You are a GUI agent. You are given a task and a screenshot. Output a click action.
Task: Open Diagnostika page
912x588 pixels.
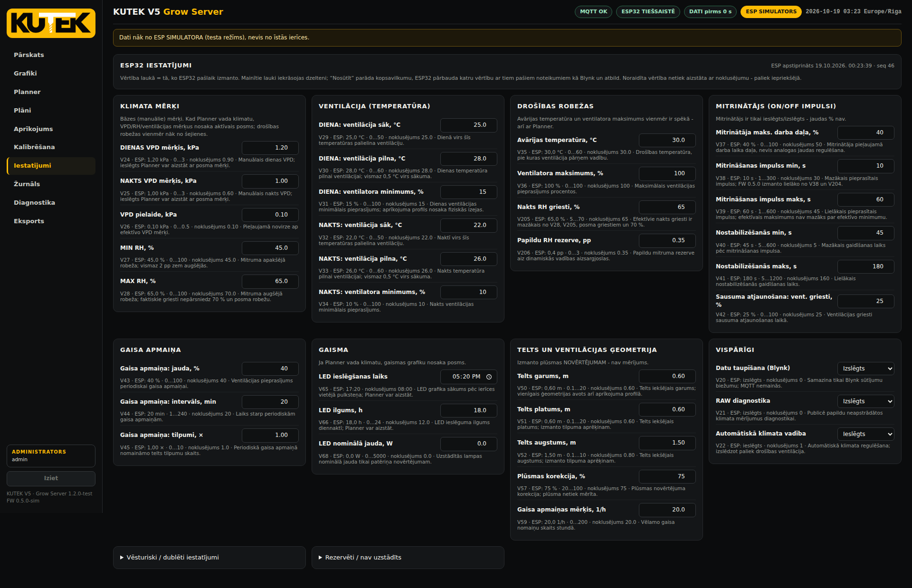[51, 203]
